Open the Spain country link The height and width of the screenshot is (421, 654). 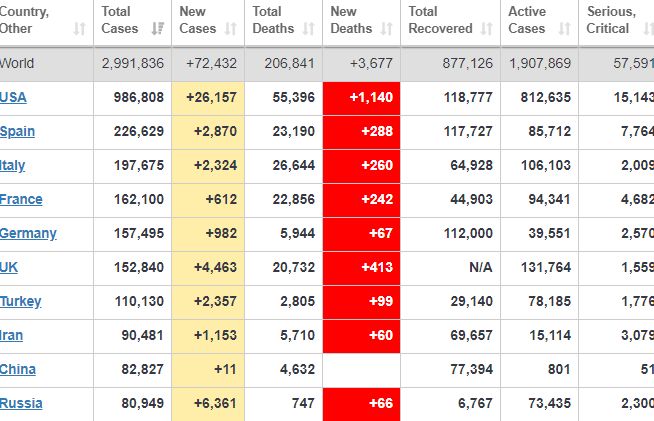[x=17, y=131]
